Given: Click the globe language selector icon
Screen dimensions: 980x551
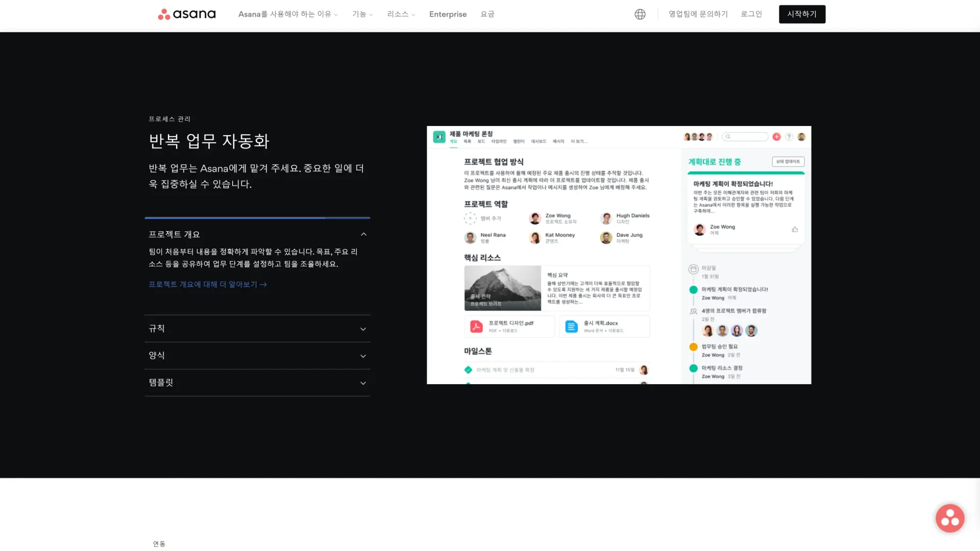Looking at the screenshot, I should (x=640, y=14).
